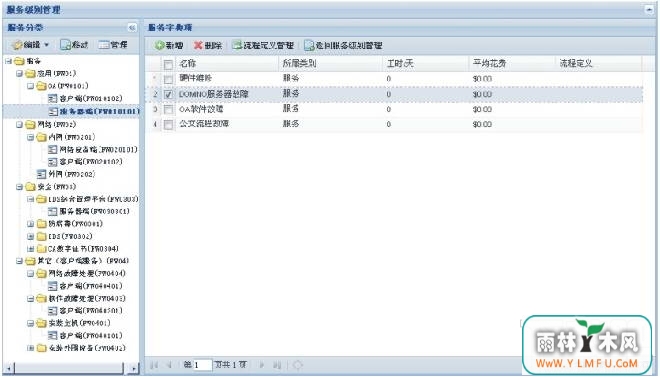This screenshot has width=660, height=380.
Task: Sort by the 平均花费 column header
Action: (x=511, y=64)
